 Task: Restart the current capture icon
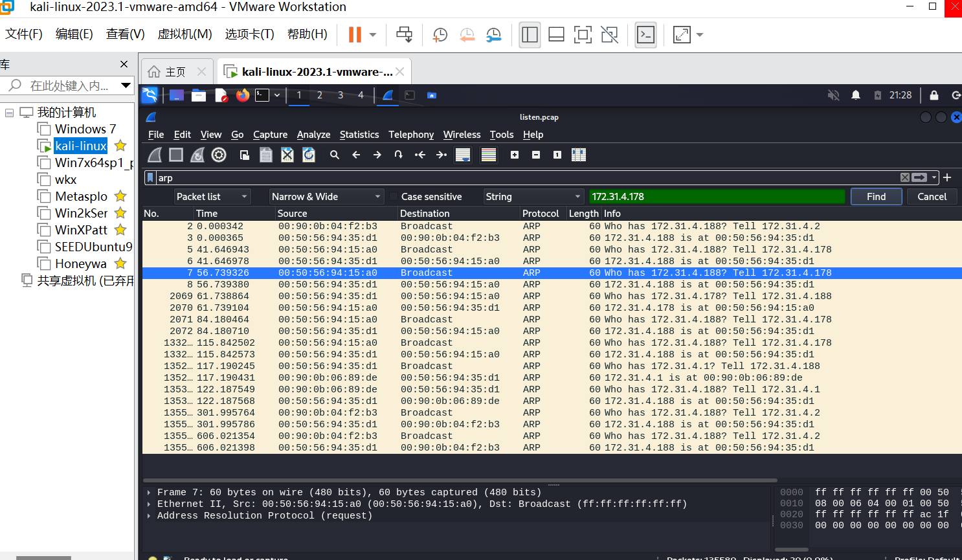[x=197, y=155]
